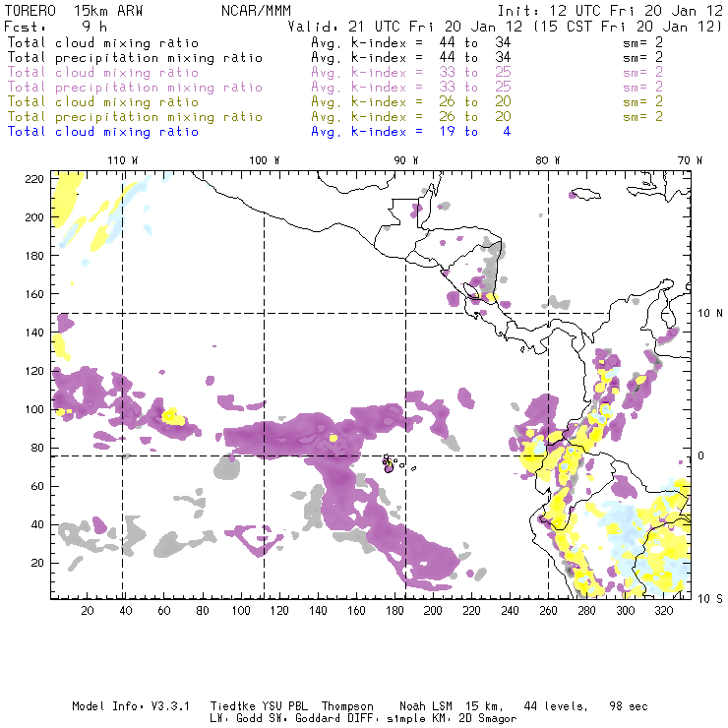Image resolution: width=728 pixels, height=728 pixels.
Task: Select the '180' x-axis tick label
Action: [x=394, y=611]
